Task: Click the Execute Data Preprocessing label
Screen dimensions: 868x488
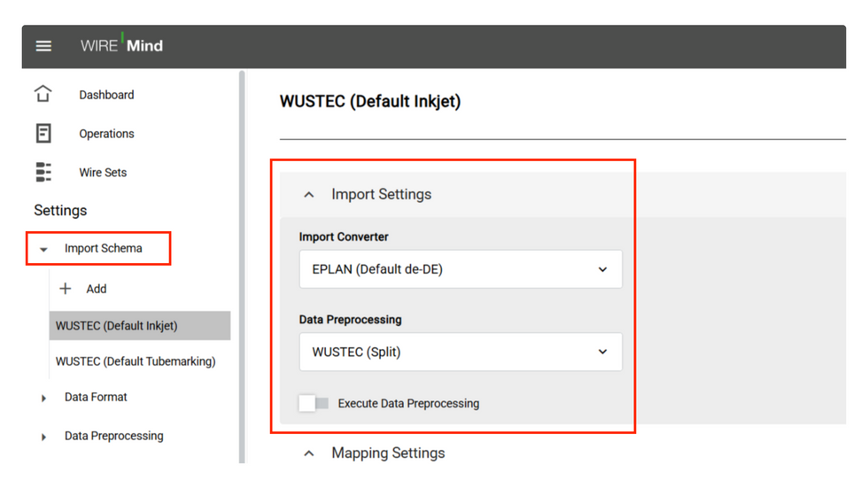Action: pos(408,403)
